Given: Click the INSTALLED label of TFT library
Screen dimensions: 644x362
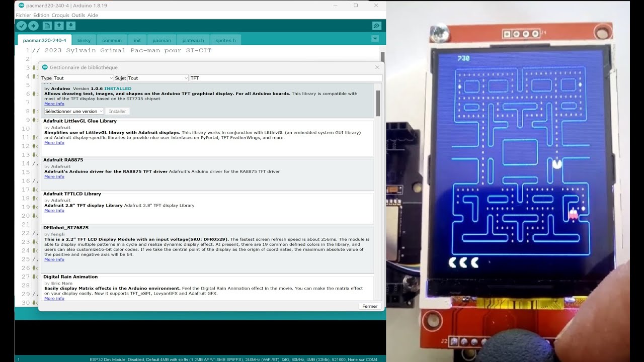Looking at the screenshot, I should 118,88.
